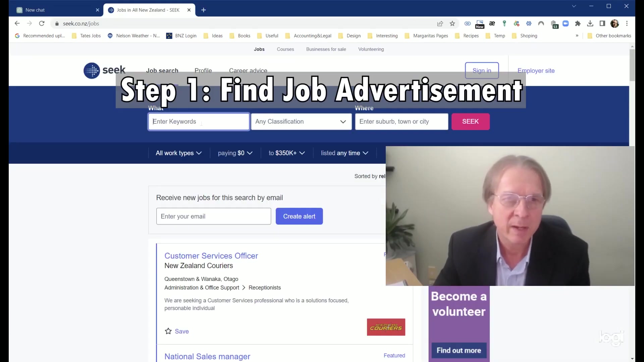The image size is (644, 362).
Task: Click the page vertical scrollbar thumb
Action: [x=632, y=65]
